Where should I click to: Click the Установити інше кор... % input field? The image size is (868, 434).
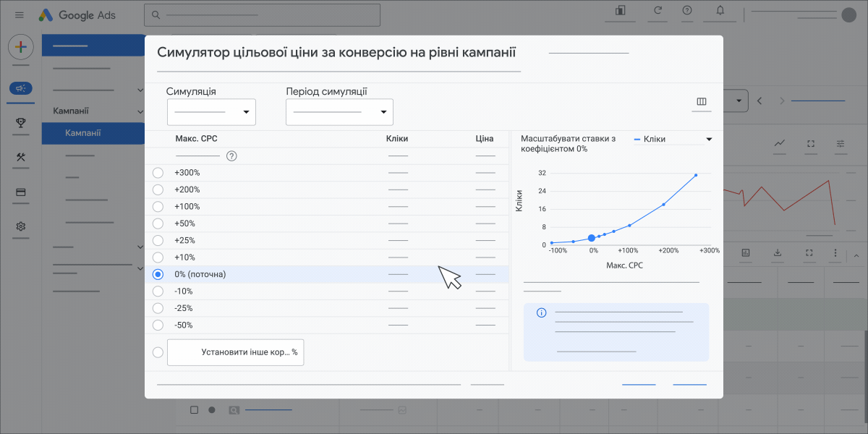point(236,352)
